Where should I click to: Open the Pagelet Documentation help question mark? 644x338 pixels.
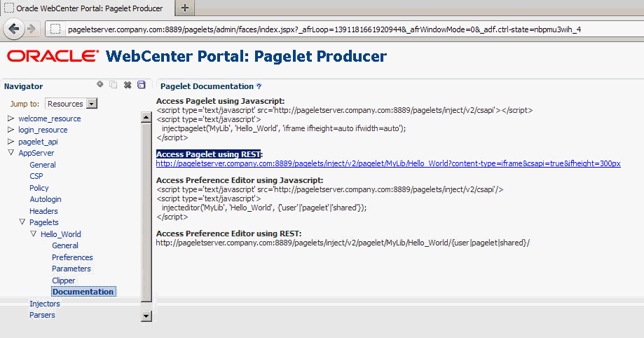tap(259, 86)
